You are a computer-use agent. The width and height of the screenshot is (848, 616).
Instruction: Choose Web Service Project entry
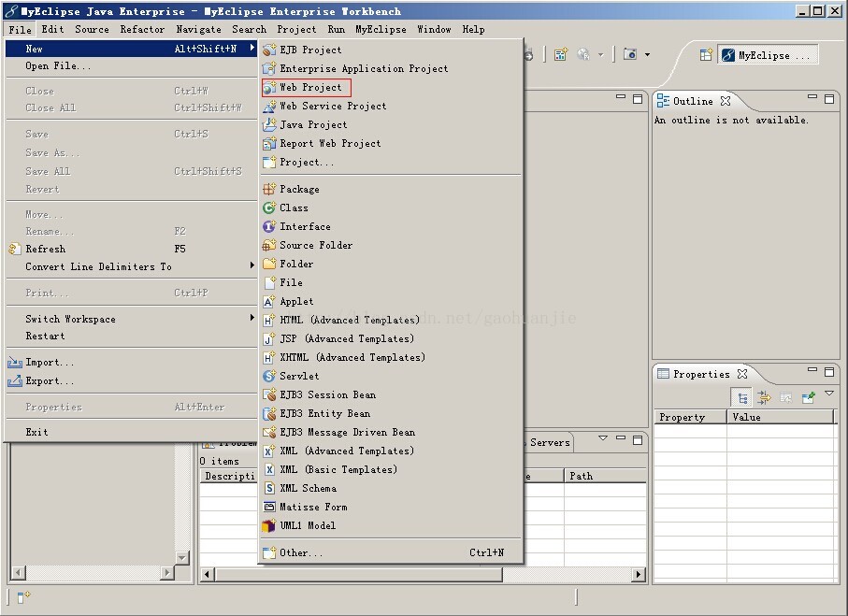pos(391,106)
